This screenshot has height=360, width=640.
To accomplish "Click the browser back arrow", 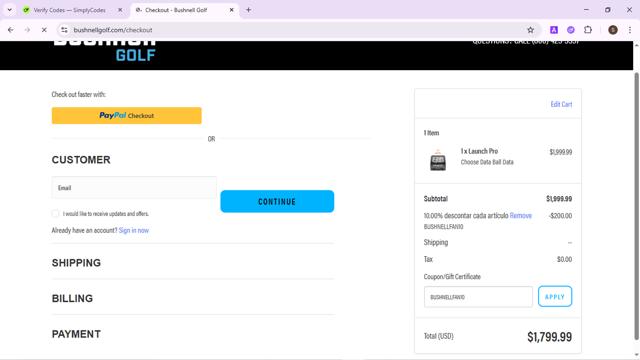I will [x=11, y=30].
